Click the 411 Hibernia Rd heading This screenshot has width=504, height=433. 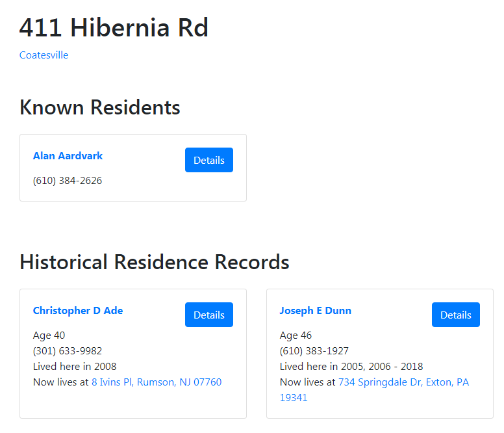pos(114,28)
